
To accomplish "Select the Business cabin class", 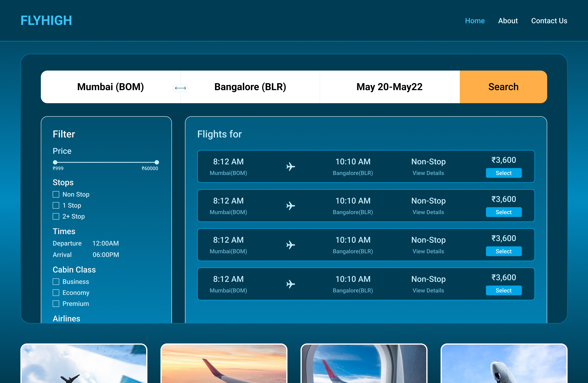I will click(x=56, y=282).
